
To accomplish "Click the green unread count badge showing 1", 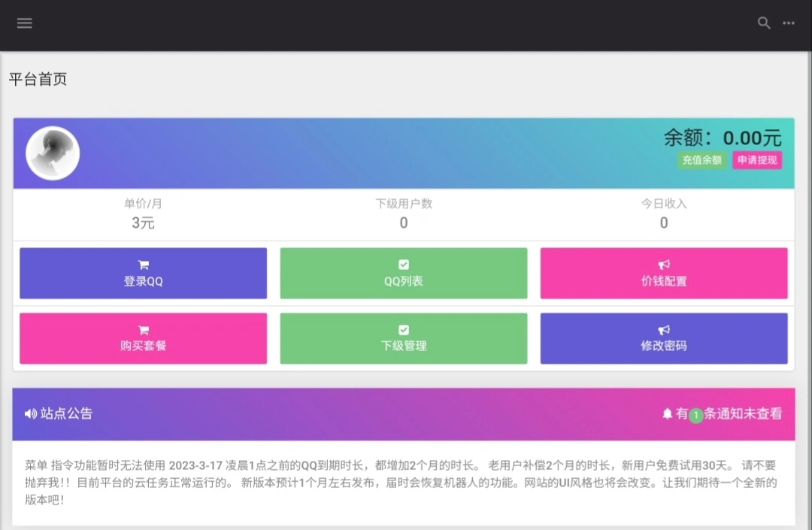I will (x=695, y=414).
